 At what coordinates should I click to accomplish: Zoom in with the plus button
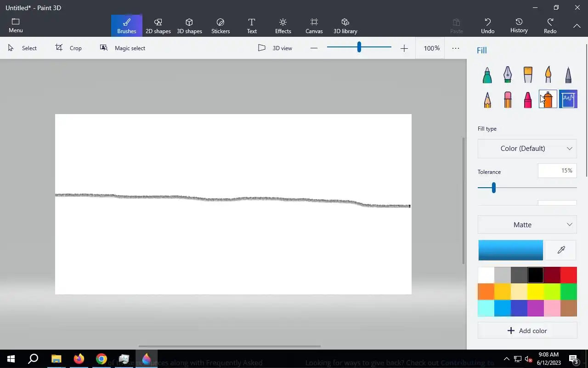pos(404,48)
